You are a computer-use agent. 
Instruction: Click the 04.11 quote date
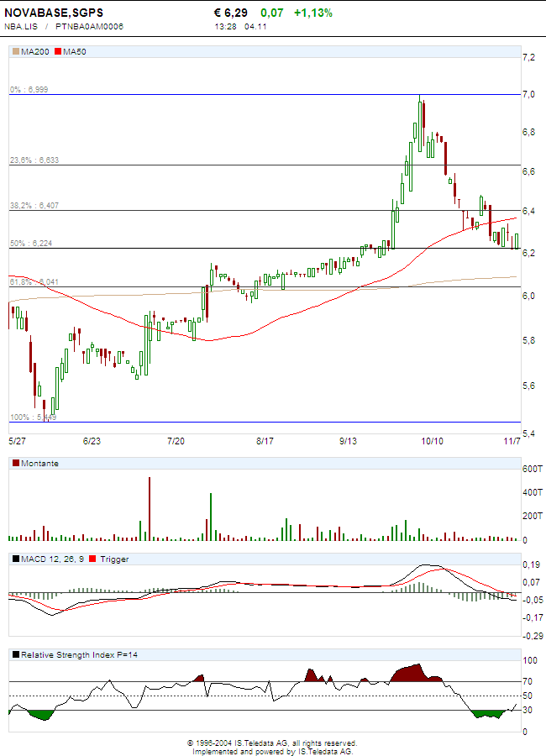[x=255, y=27]
